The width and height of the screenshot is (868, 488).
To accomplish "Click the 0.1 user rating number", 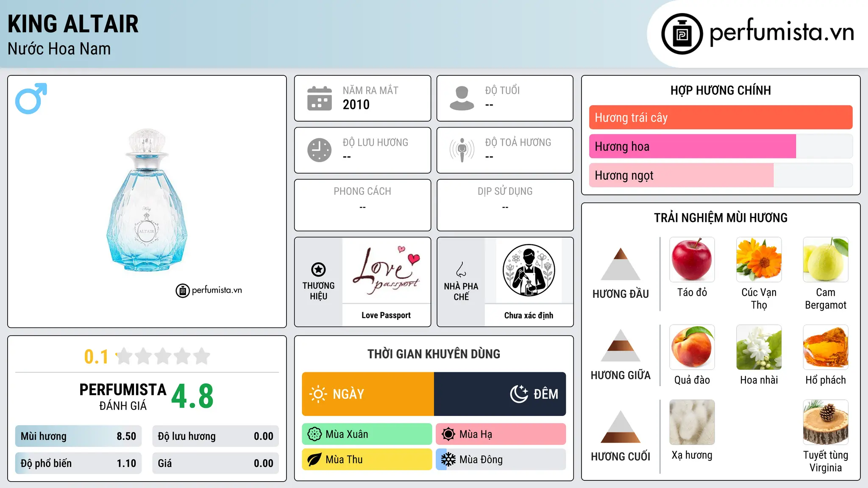I will tap(96, 357).
